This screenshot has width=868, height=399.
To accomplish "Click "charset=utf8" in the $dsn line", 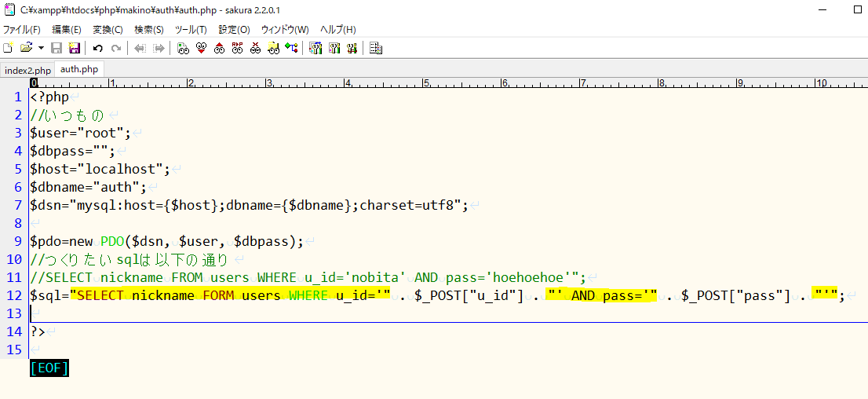I will (x=407, y=206).
